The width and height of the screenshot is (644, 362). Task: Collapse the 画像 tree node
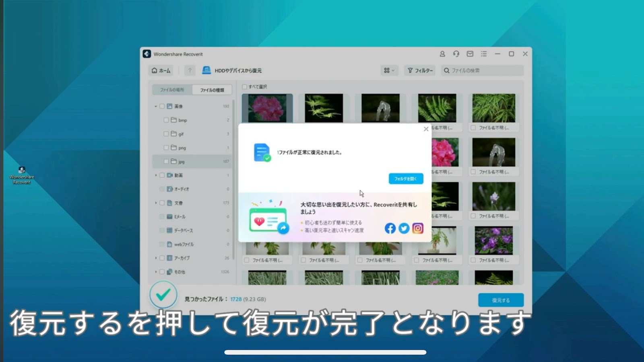click(x=156, y=106)
